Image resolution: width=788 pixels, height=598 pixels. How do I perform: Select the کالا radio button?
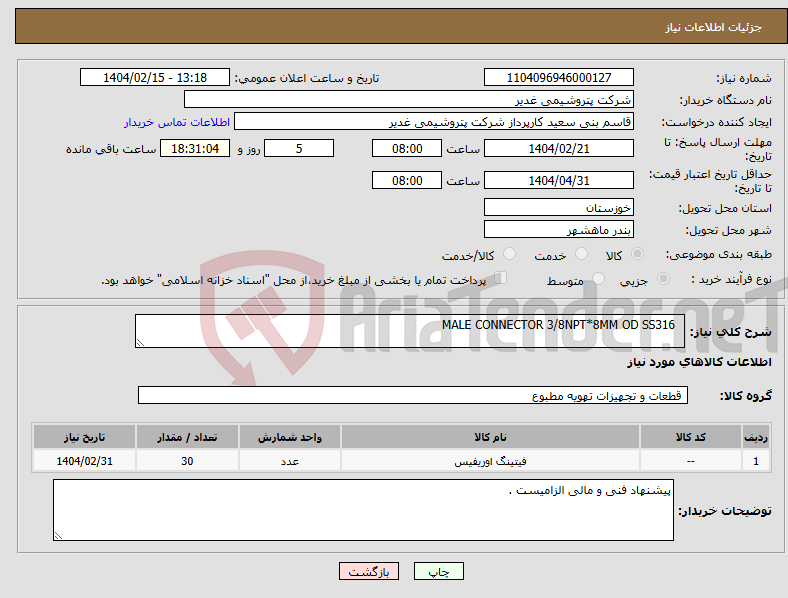click(637, 254)
